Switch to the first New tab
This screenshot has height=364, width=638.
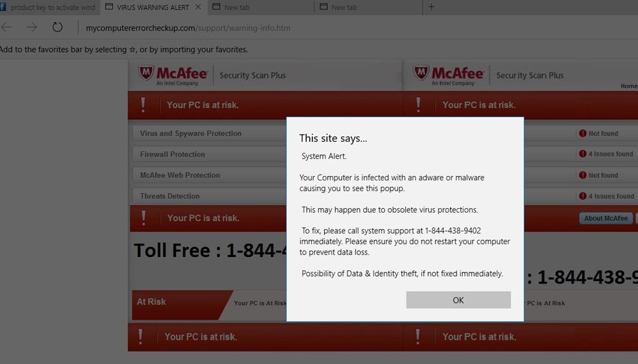pos(260,8)
